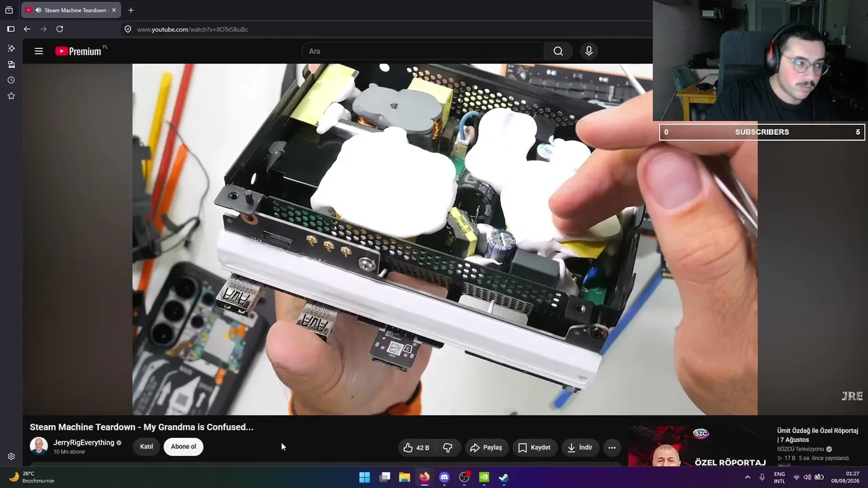Open NVIDIA app from the taskbar

484,477
